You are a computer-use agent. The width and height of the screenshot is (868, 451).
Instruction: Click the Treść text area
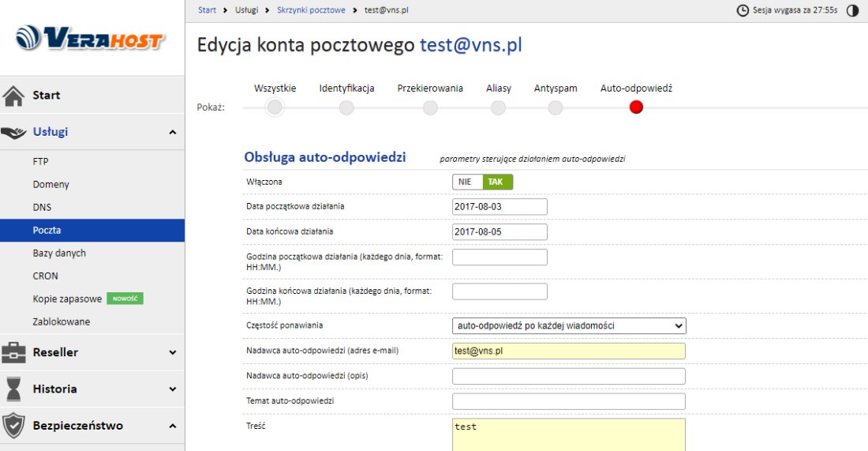coord(568,435)
